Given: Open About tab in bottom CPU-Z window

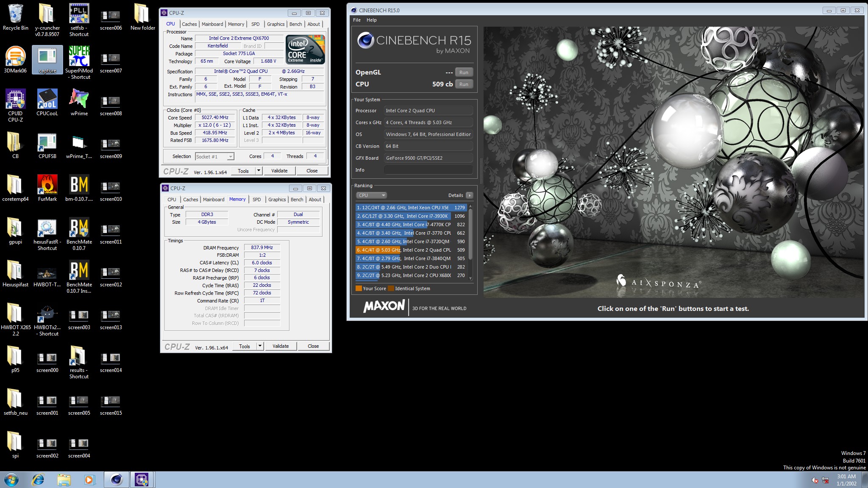Looking at the screenshot, I should pos(315,200).
